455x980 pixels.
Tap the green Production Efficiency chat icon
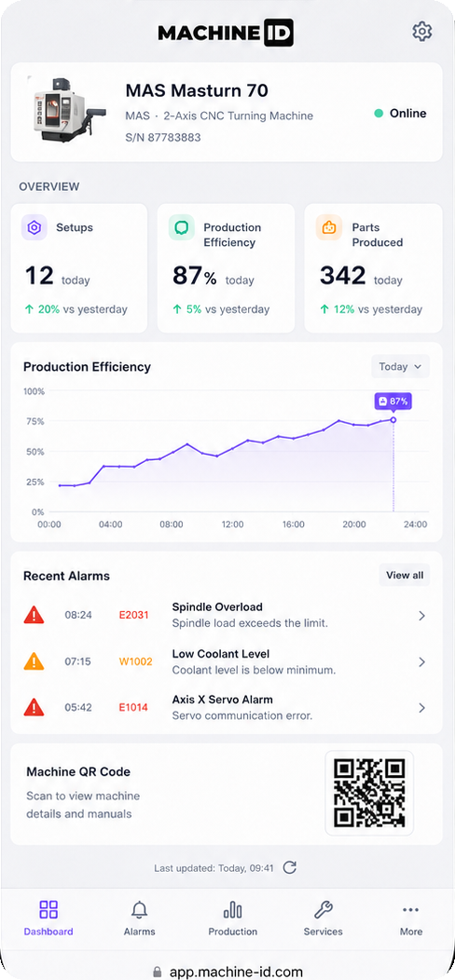pos(182,227)
